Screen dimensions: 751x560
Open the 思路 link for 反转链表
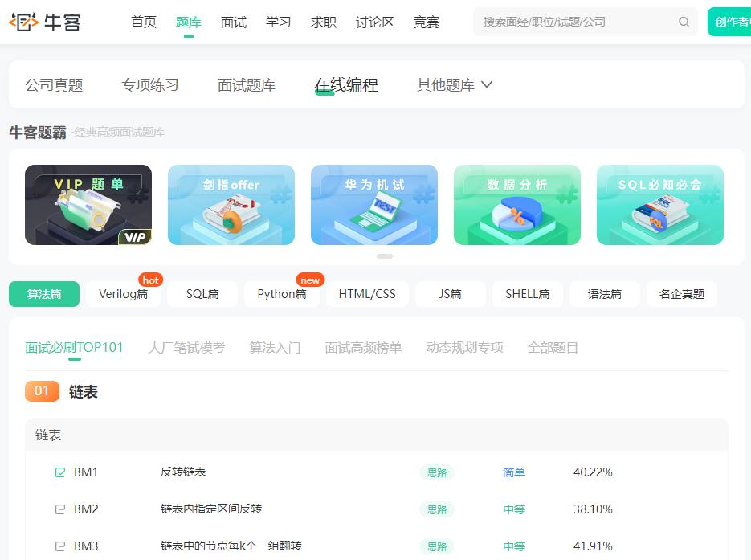click(436, 473)
